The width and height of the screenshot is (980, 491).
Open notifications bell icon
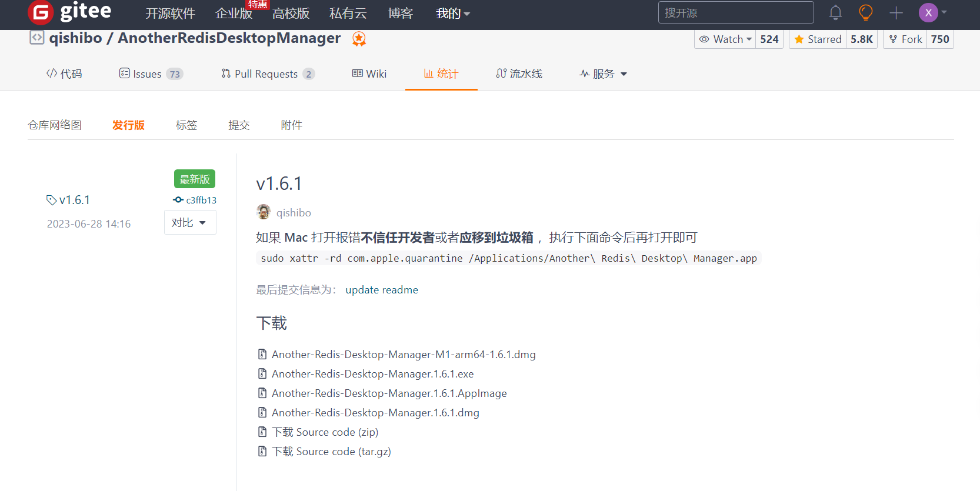point(835,12)
